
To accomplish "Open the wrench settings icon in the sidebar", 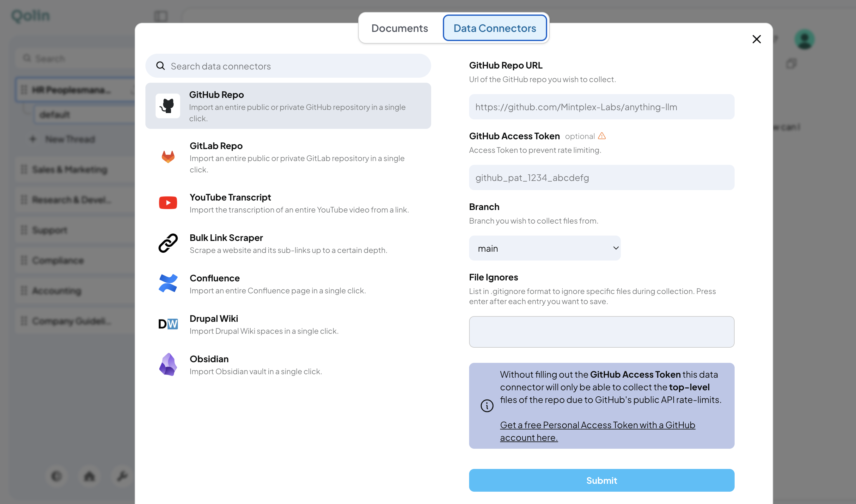I will point(121,476).
